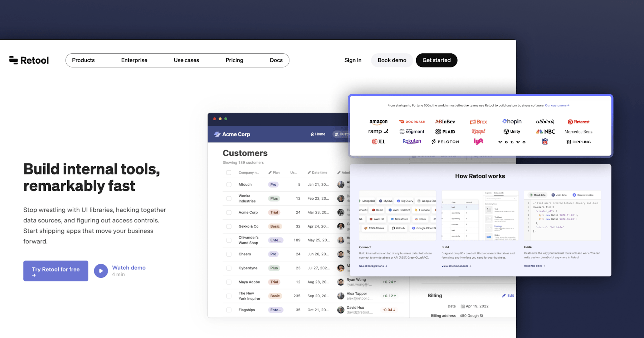Click the Retool logo
Screen dimensions: 644x338
29,60
